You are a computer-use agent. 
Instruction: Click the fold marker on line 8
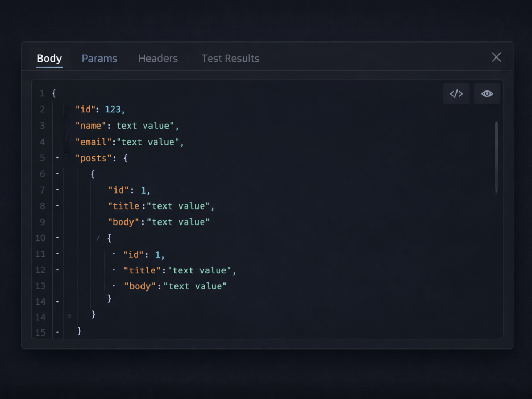[x=57, y=205]
